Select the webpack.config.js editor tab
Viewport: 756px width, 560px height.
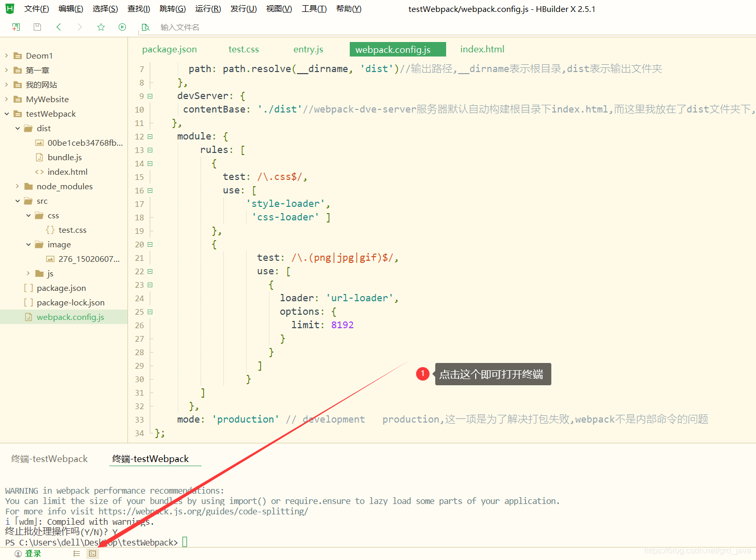click(x=398, y=49)
